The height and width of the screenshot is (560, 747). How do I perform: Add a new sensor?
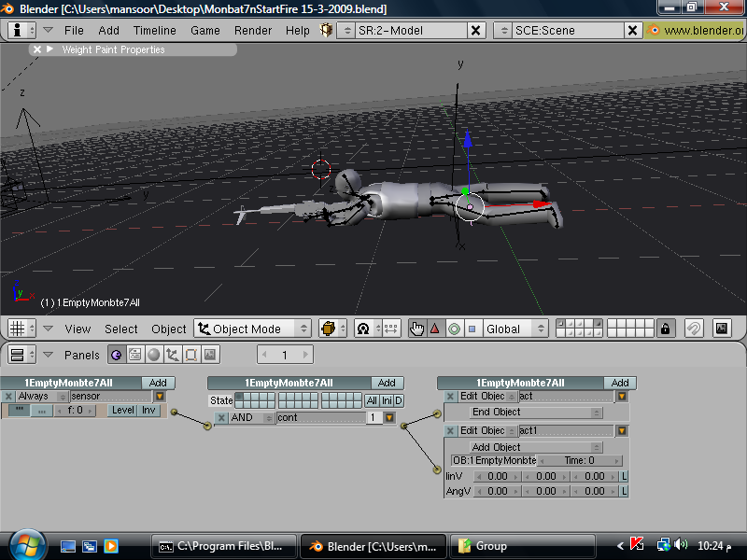click(x=158, y=383)
